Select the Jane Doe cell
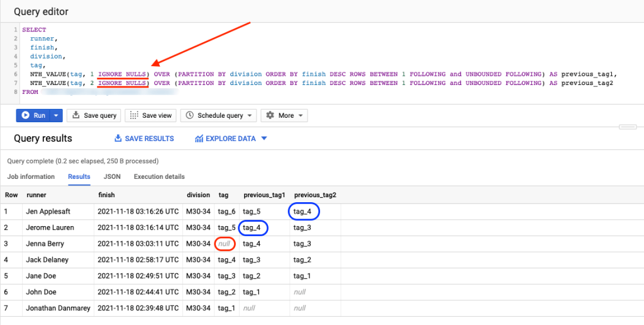Viewport: 644px width, 325px height. 58,276
